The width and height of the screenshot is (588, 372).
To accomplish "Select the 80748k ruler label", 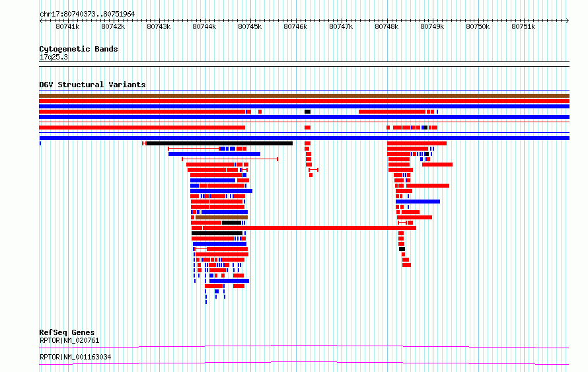I will tap(386, 26).
